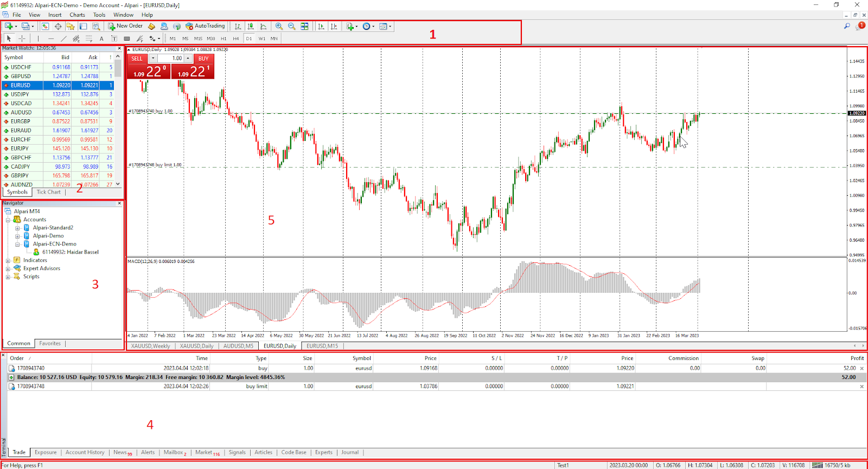Open the New Chart dropdown arrow

(x=16, y=26)
